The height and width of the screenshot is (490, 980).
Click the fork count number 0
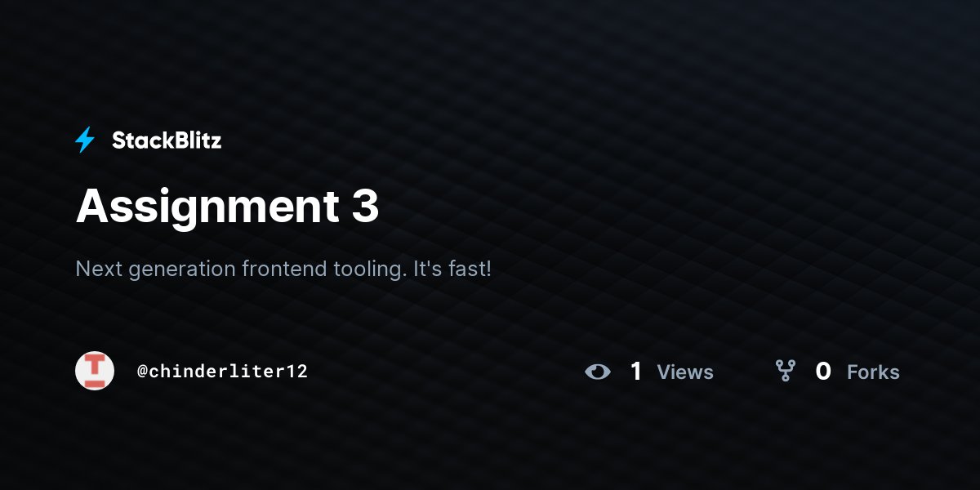pyautogui.click(x=823, y=372)
